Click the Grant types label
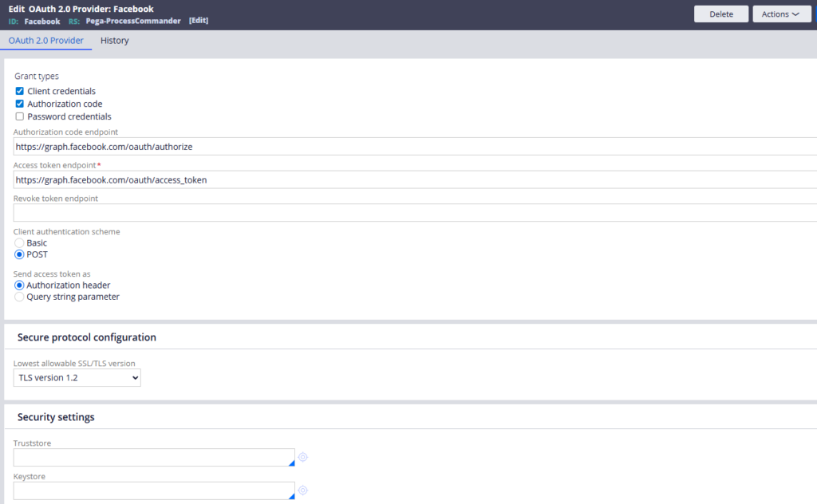The width and height of the screenshot is (817, 504). coord(37,76)
